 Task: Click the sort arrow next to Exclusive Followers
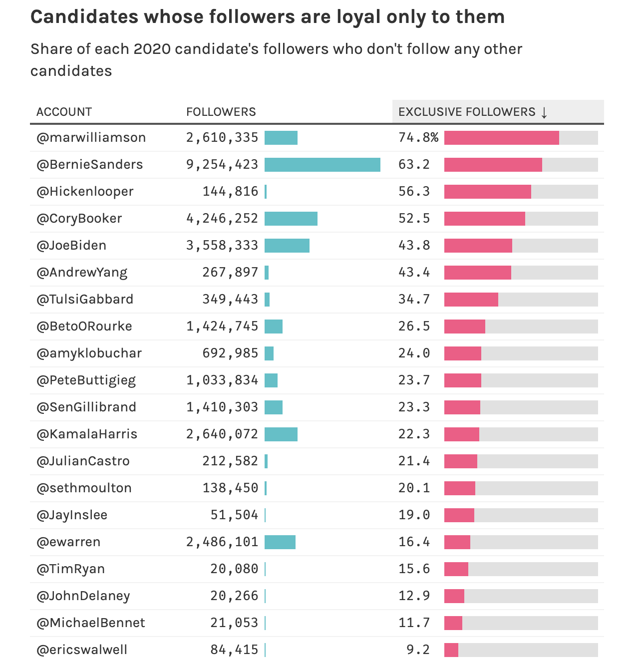[x=544, y=112]
